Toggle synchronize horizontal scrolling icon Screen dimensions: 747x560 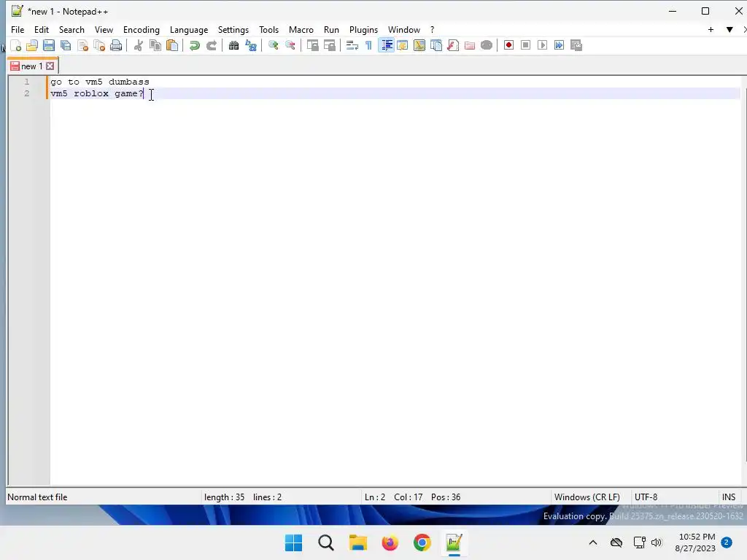click(329, 45)
